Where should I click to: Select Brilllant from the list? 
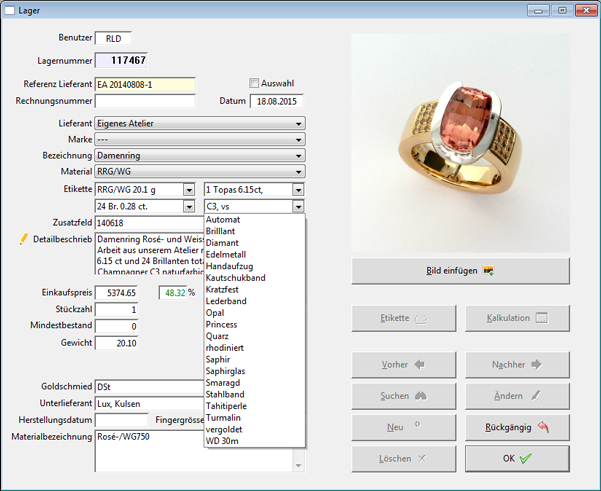click(x=255, y=231)
